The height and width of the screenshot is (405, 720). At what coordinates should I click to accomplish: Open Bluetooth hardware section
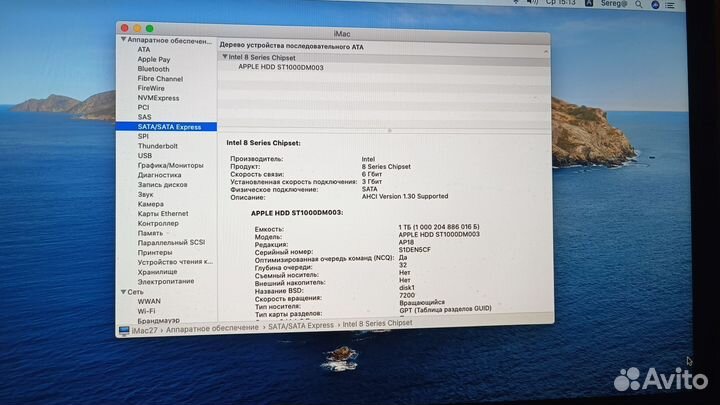[153, 69]
